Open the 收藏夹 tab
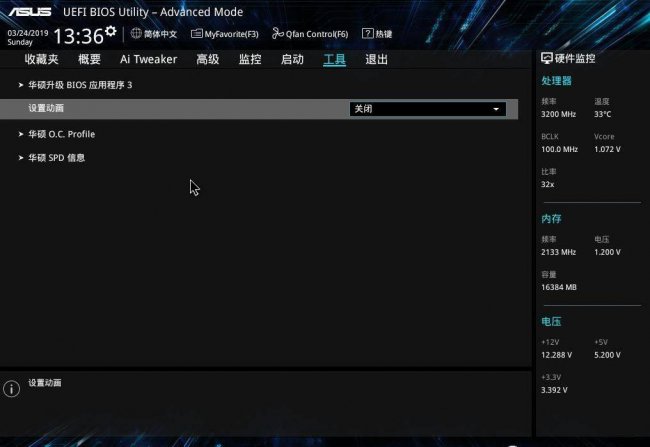 [x=41, y=59]
